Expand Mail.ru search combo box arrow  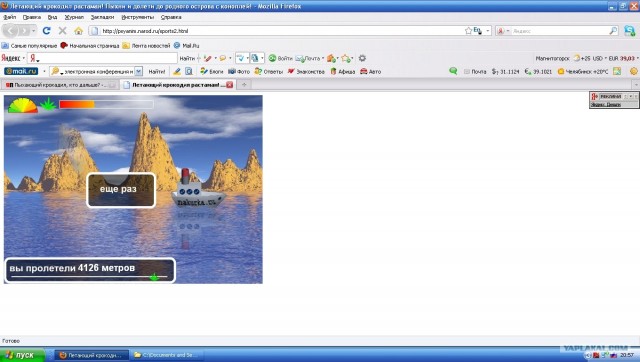click(138, 71)
